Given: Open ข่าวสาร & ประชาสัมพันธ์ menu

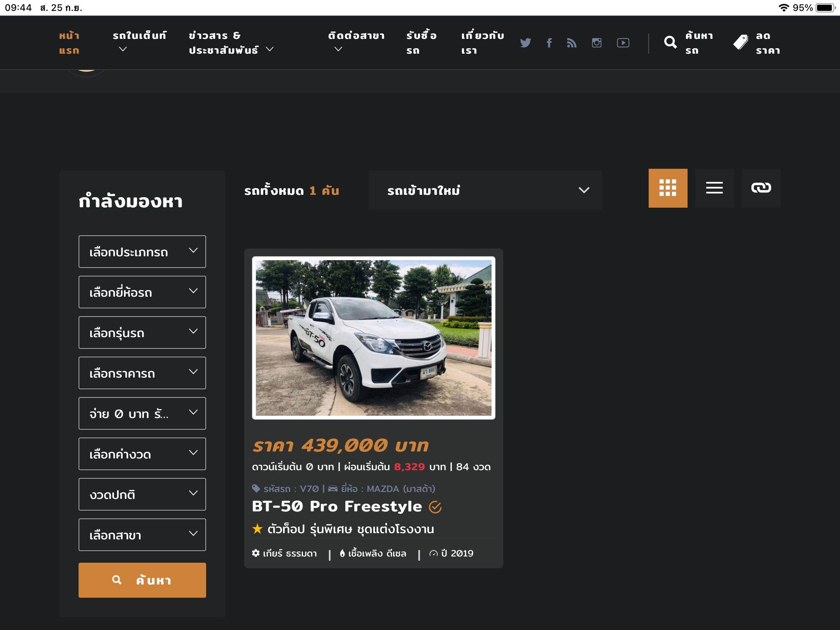Looking at the screenshot, I should [231, 43].
